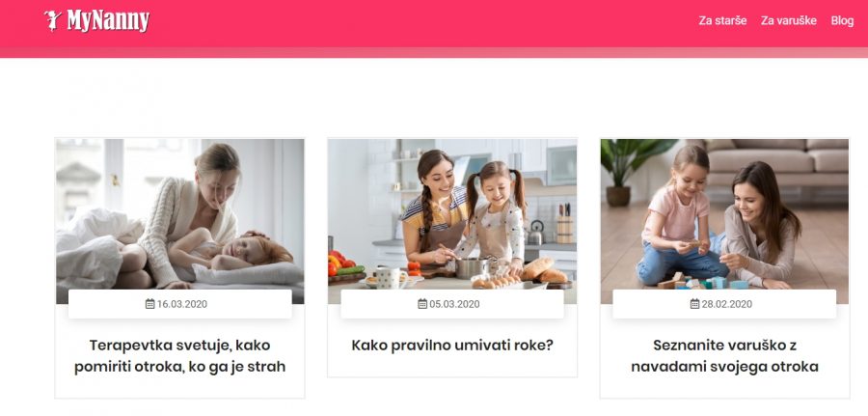Open 'Kako pravilno umivati roke?' article
Screen dimensions: 868x416
click(452, 346)
